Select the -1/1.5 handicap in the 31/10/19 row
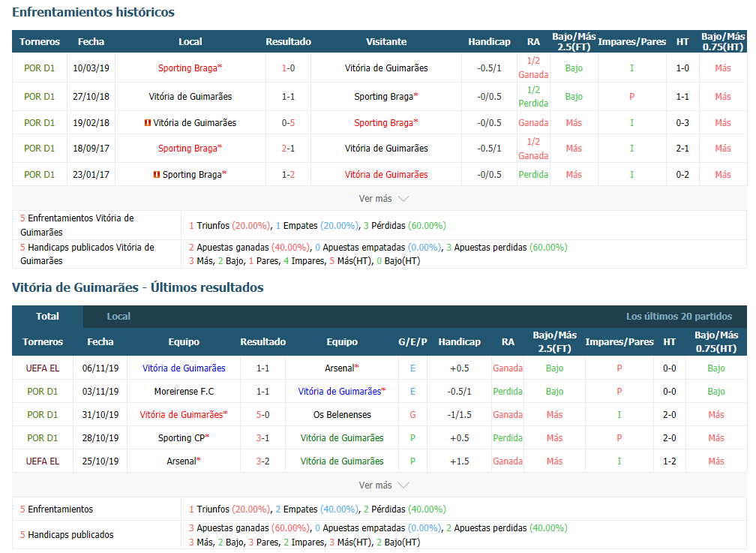 [x=460, y=414]
